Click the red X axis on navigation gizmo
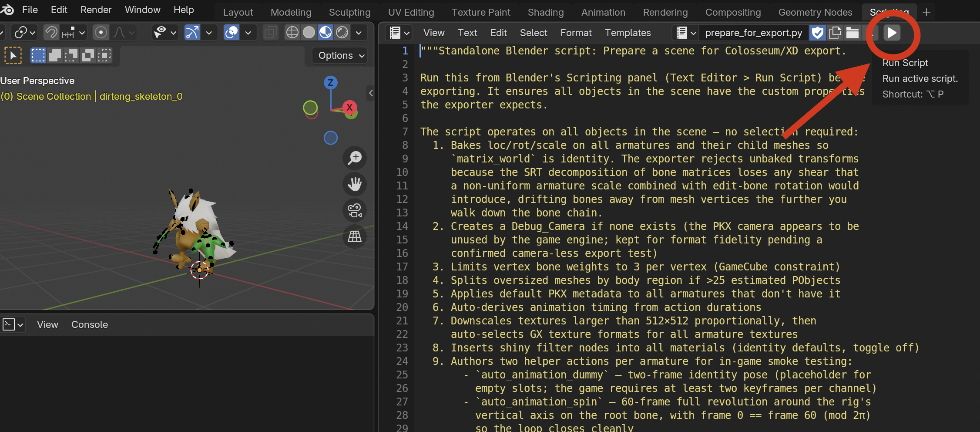The width and height of the screenshot is (980, 432). [x=349, y=107]
